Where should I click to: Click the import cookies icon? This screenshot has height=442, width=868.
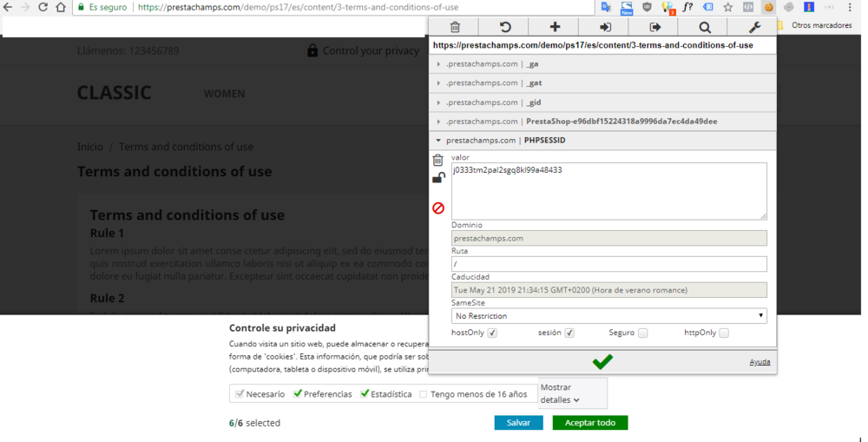click(605, 27)
